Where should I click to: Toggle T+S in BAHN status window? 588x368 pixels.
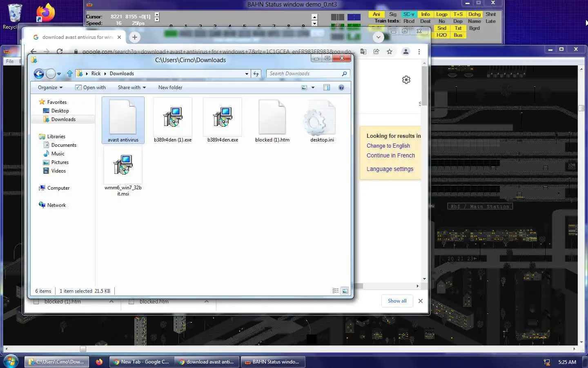click(458, 14)
